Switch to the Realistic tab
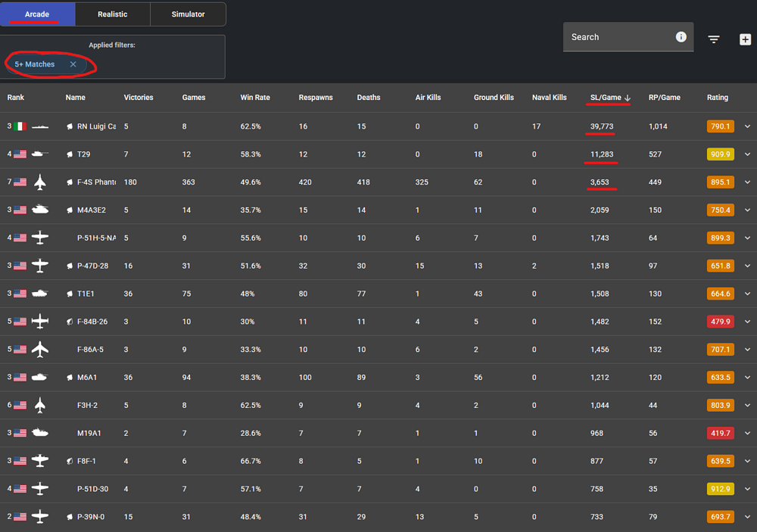 113,14
